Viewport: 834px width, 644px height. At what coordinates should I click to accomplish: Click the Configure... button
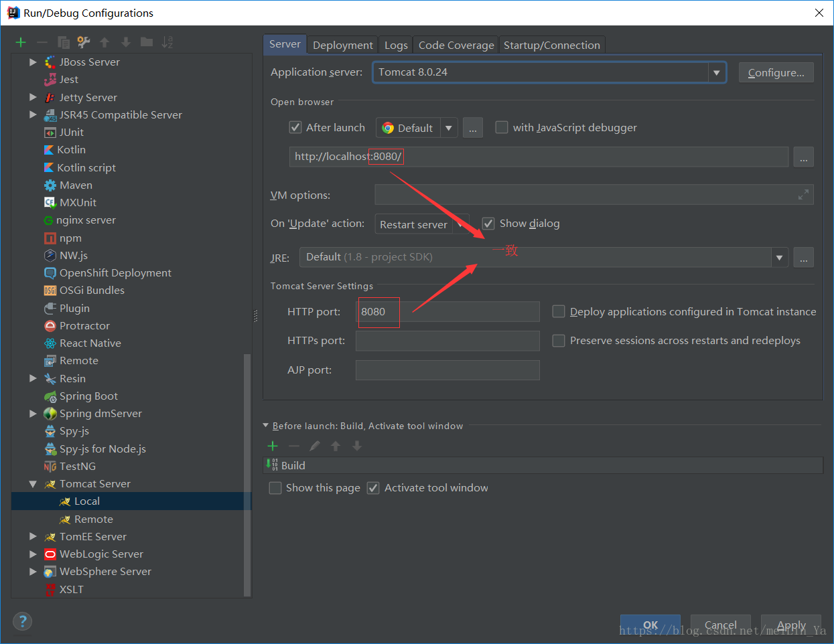click(776, 72)
